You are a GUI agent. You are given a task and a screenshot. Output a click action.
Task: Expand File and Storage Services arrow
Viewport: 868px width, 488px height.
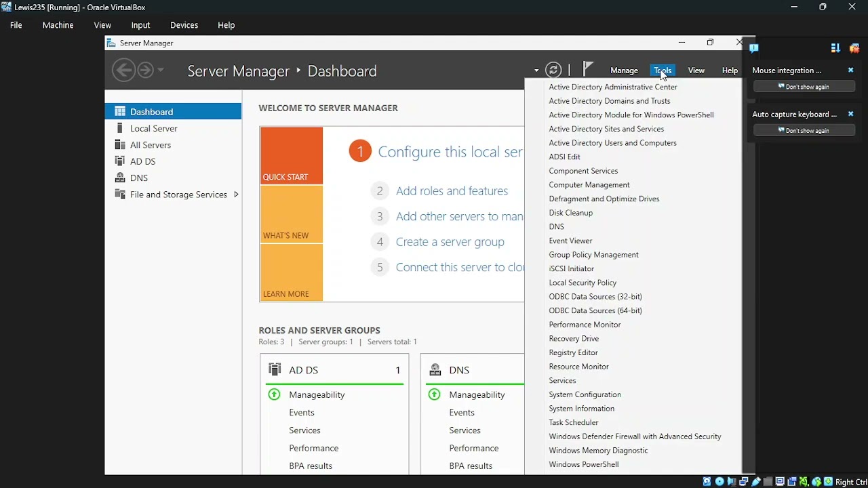236,195
